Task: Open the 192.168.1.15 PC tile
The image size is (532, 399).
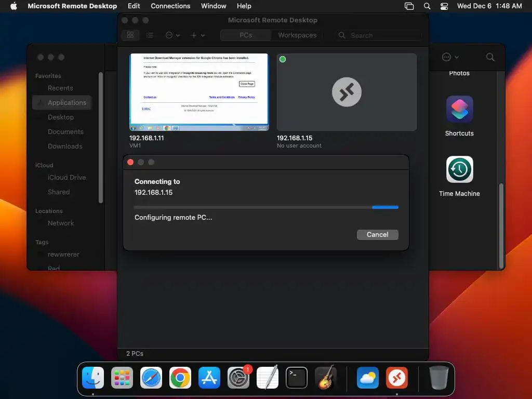Action: pos(347,92)
